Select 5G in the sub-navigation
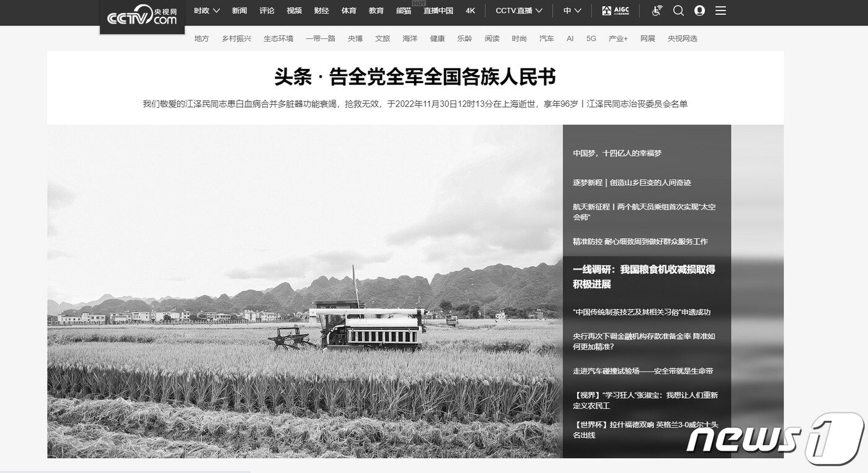 pyautogui.click(x=591, y=38)
